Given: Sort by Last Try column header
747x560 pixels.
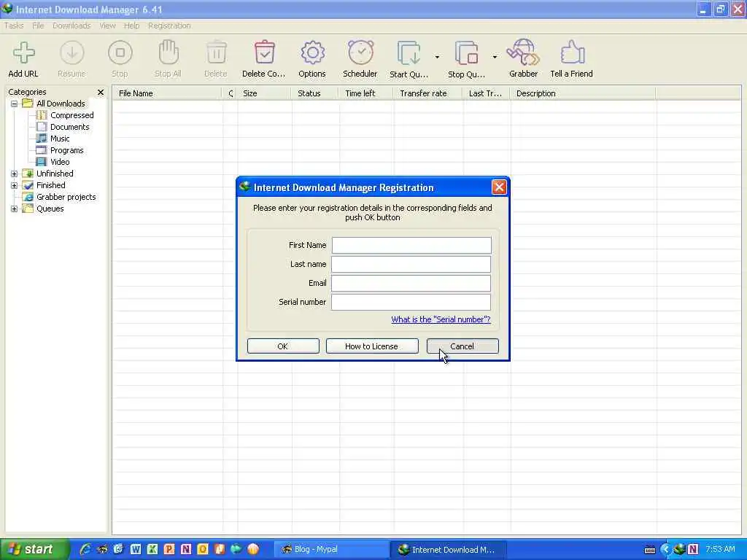Looking at the screenshot, I should 487,93.
